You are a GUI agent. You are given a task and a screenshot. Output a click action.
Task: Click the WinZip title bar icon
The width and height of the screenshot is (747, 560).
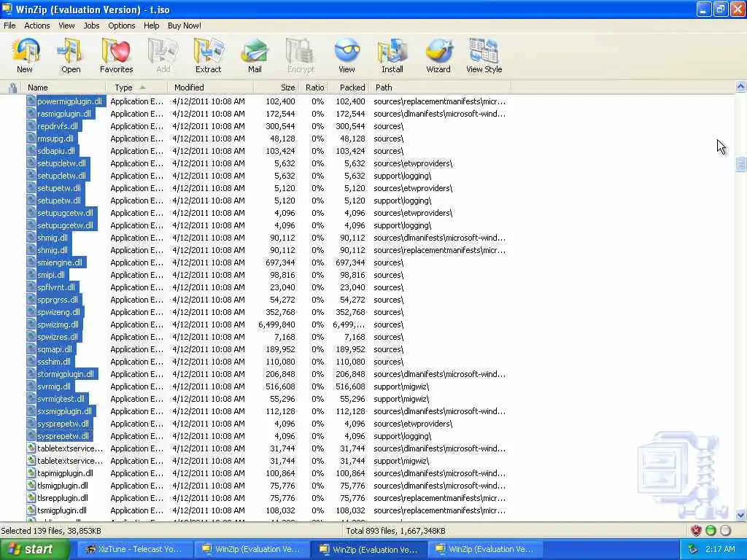click(x=7, y=9)
